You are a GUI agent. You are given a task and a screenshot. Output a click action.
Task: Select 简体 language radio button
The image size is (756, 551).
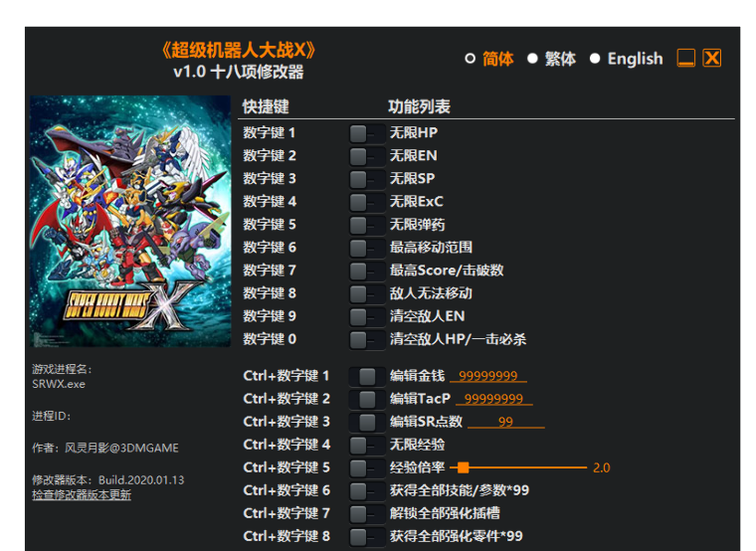pyautogui.click(x=470, y=59)
